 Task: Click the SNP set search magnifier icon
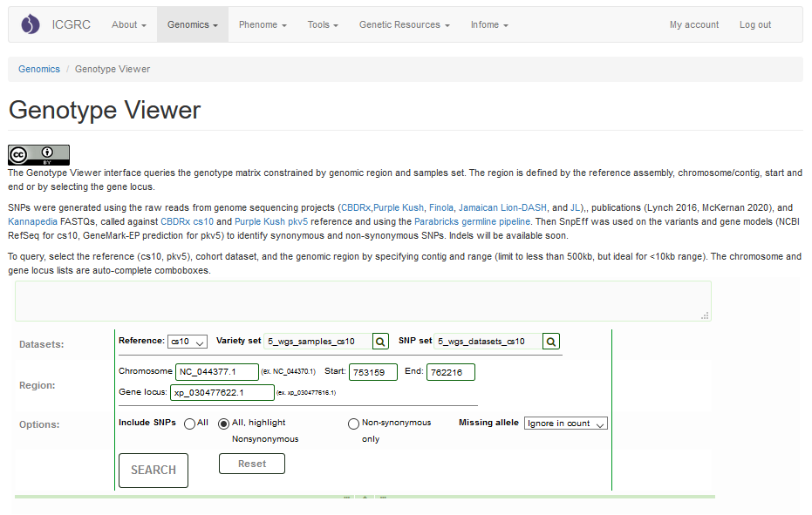tap(550, 341)
